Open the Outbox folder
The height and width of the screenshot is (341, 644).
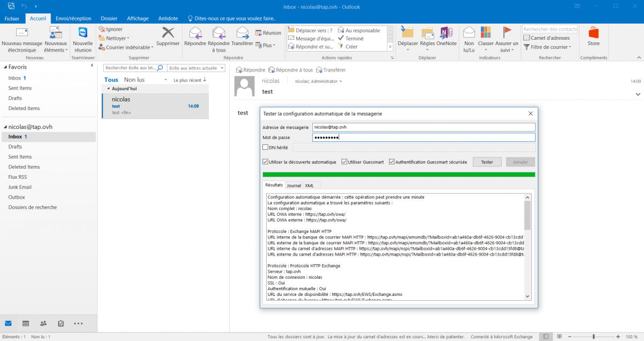[17, 197]
